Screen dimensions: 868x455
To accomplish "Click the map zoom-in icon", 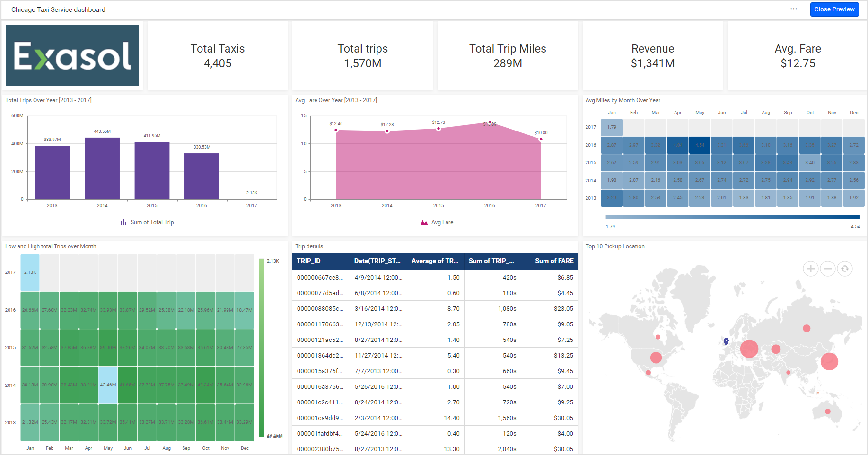I will tap(810, 268).
